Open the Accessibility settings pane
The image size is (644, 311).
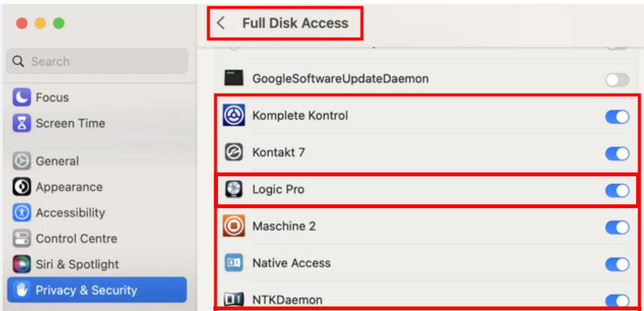click(59, 212)
